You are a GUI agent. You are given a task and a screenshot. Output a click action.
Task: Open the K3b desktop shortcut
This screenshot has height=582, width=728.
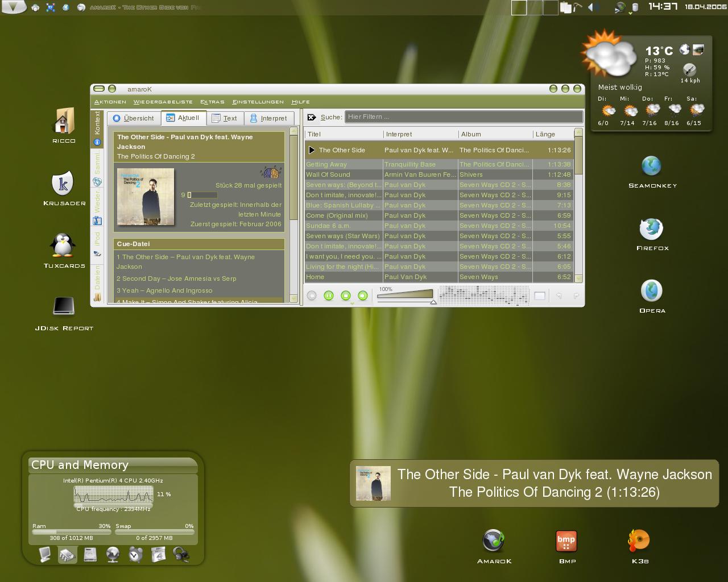pos(639,547)
